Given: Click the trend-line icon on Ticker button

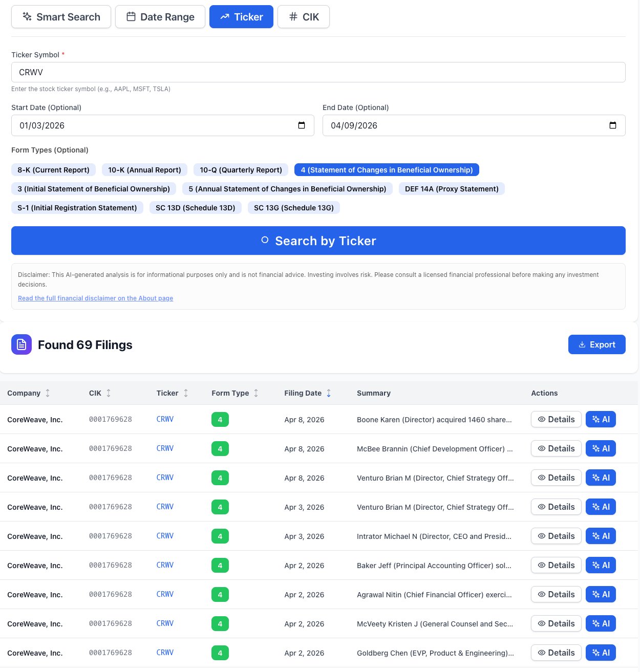Looking at the screenshot, I should [223, 16].
